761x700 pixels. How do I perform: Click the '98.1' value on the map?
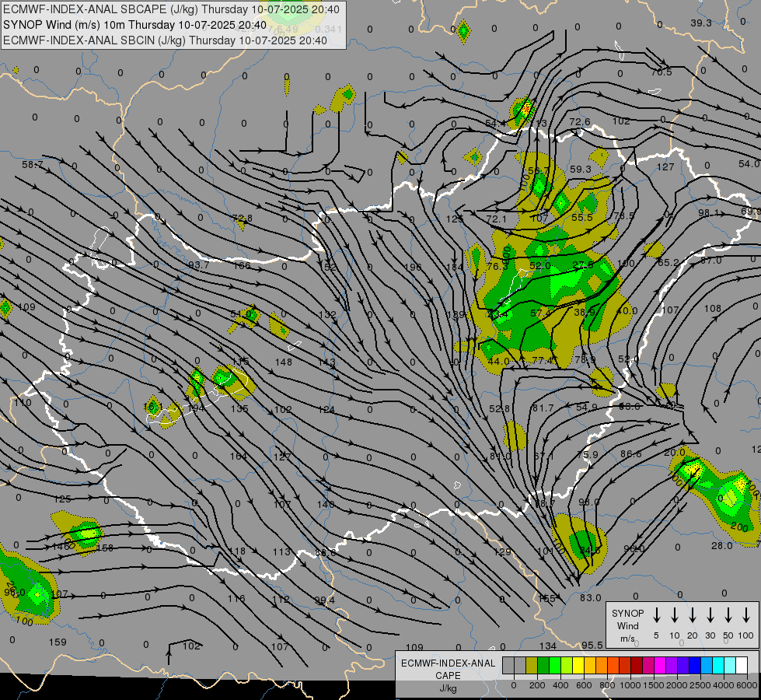tap(709, 213)
